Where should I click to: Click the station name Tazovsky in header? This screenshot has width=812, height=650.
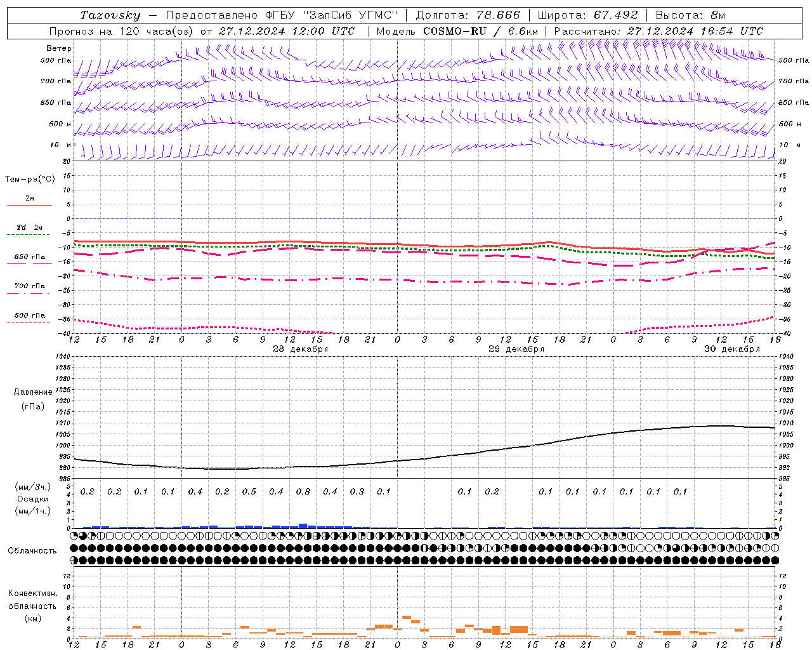[x=110, y=15]
